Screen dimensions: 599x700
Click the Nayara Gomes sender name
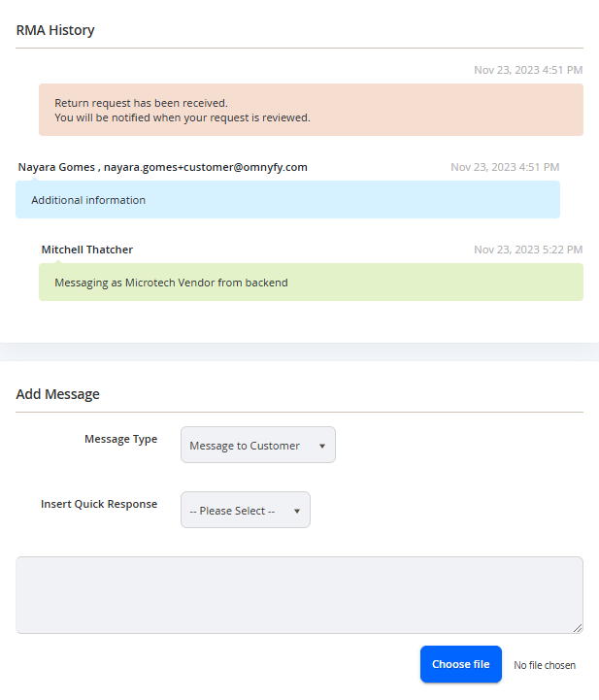tap(56, 167)
